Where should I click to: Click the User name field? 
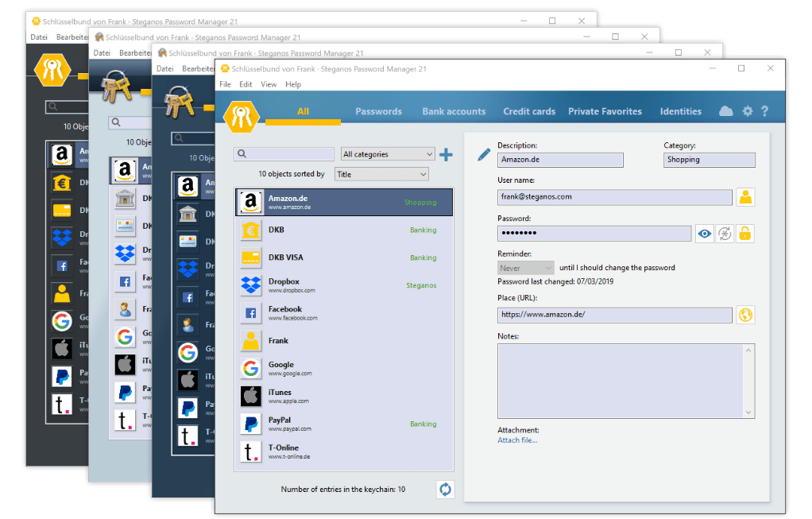[615, 197]
